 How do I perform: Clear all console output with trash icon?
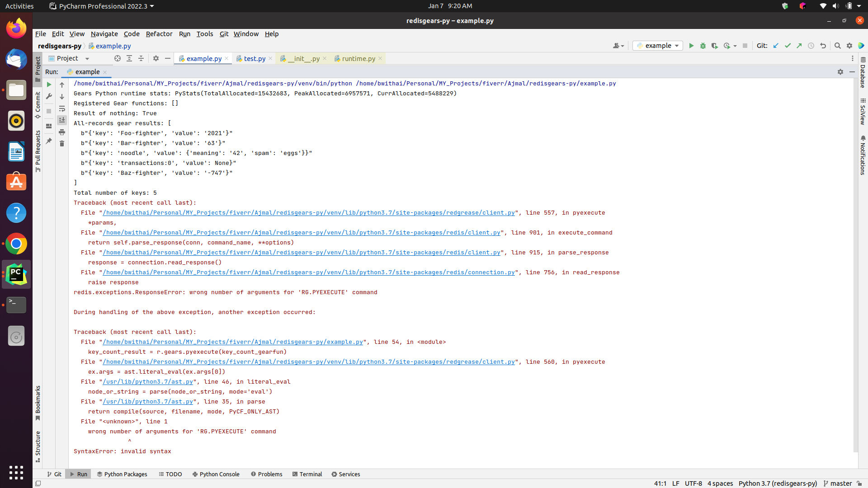(62, 144)
